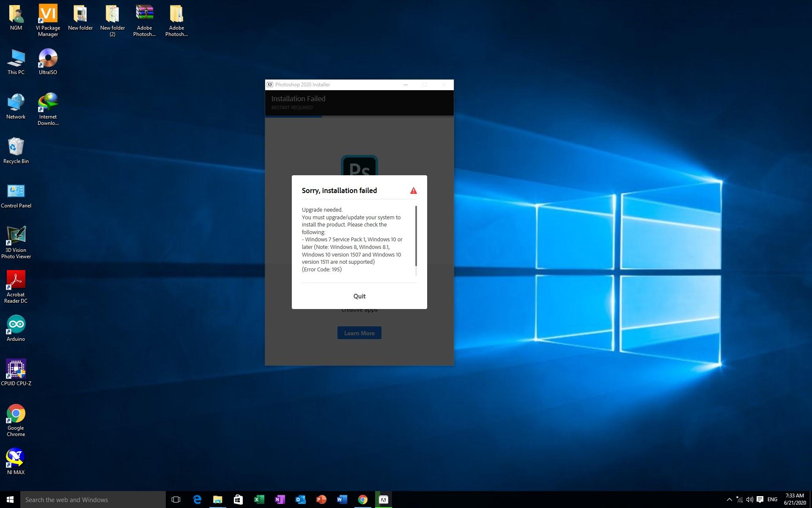This screenshot has width=812, height=508.
Task: Click the Quit button in the error dialog
Action: tap(359, 296)
